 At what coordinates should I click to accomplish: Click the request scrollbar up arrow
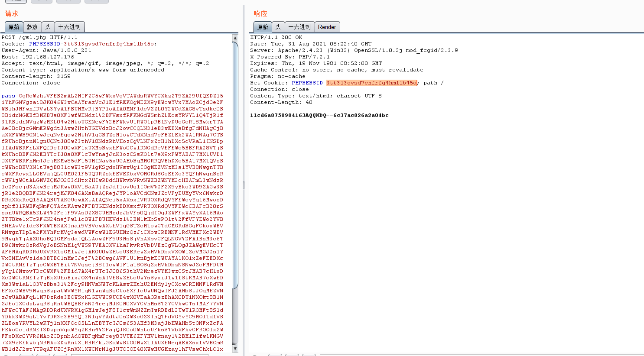pyautogui.click(x=235, y=38)
